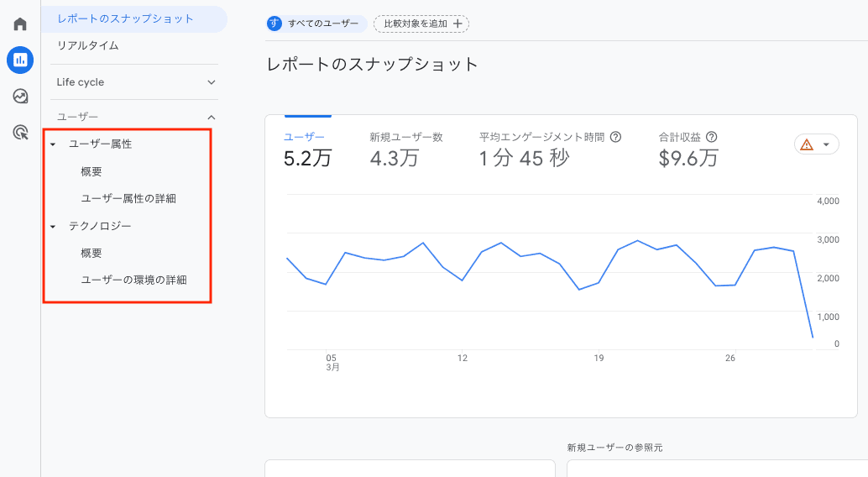Click the 12 date axis label
Screen dimensions: 868x477
[463, 358]
